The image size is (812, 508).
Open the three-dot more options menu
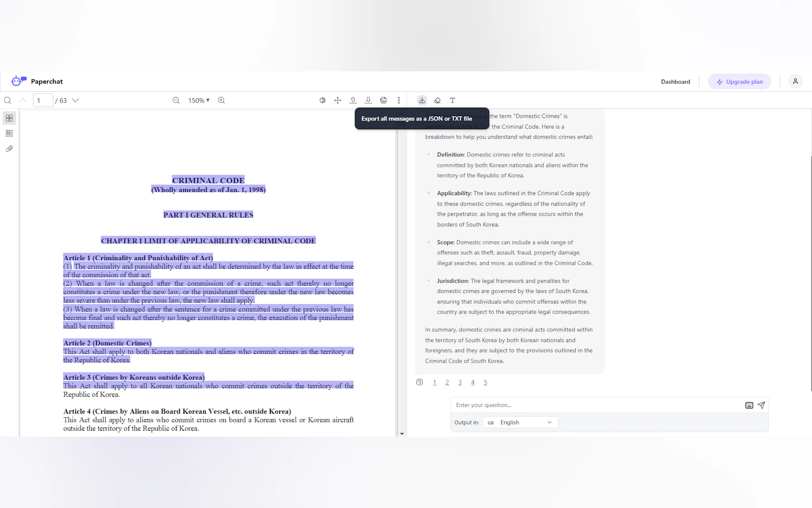[x=399, y=100]
